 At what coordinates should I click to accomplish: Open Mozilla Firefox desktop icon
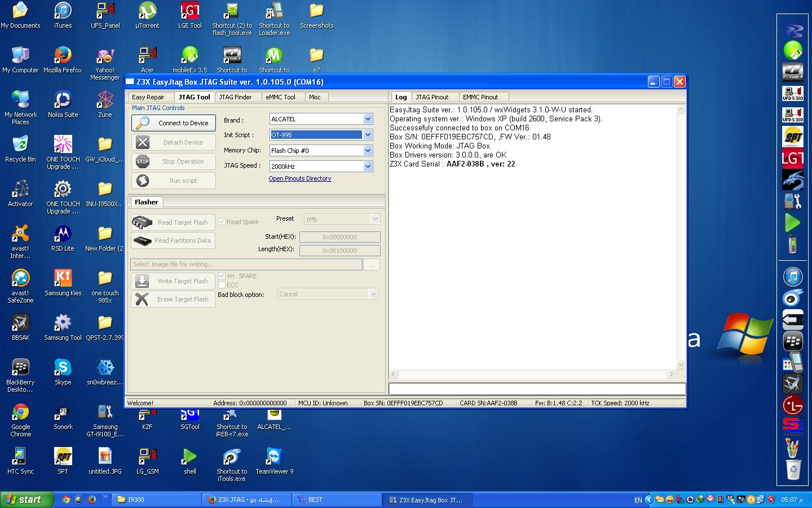point(63,60)
